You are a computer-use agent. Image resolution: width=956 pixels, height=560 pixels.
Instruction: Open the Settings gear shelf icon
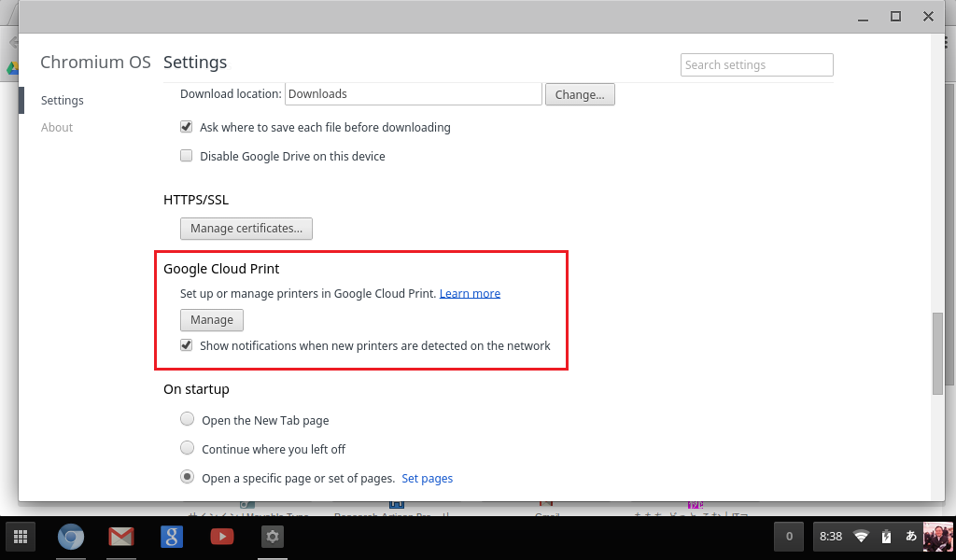point(273,537)
